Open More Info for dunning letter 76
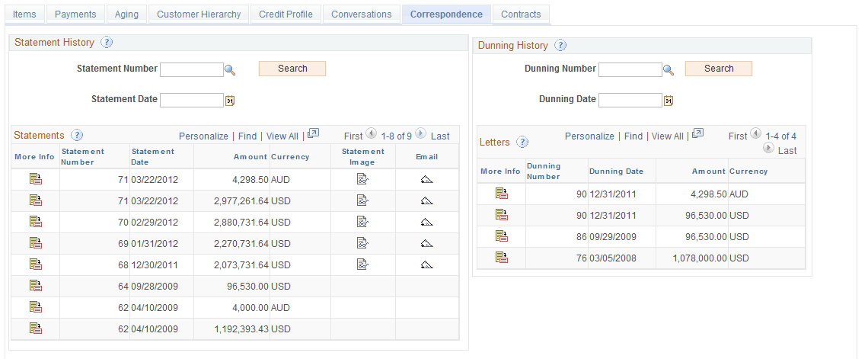This screenshot has height=359, width=868. [x=502, y=257]
